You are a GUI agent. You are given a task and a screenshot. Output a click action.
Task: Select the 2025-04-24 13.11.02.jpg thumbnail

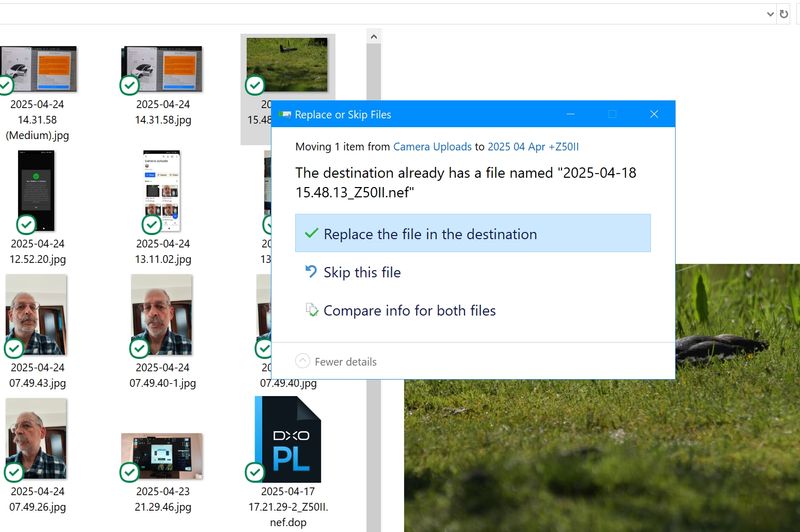[x=162, y=190]
